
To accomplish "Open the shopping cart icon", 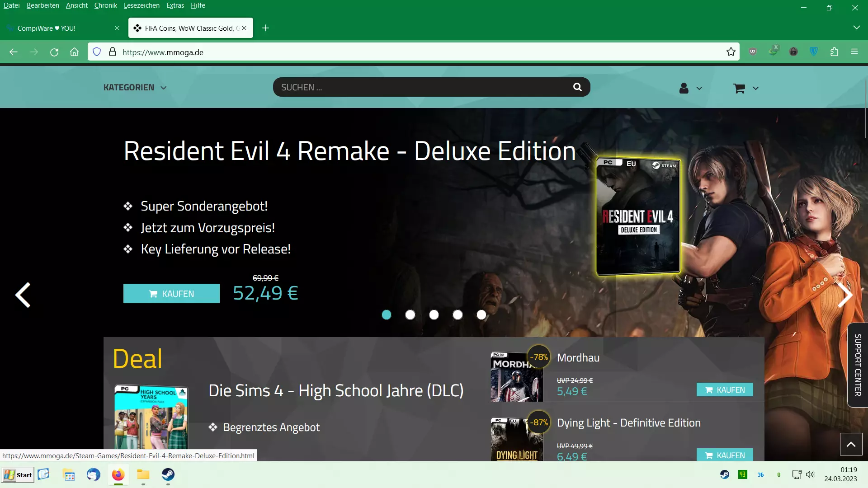I will (739, 88).
